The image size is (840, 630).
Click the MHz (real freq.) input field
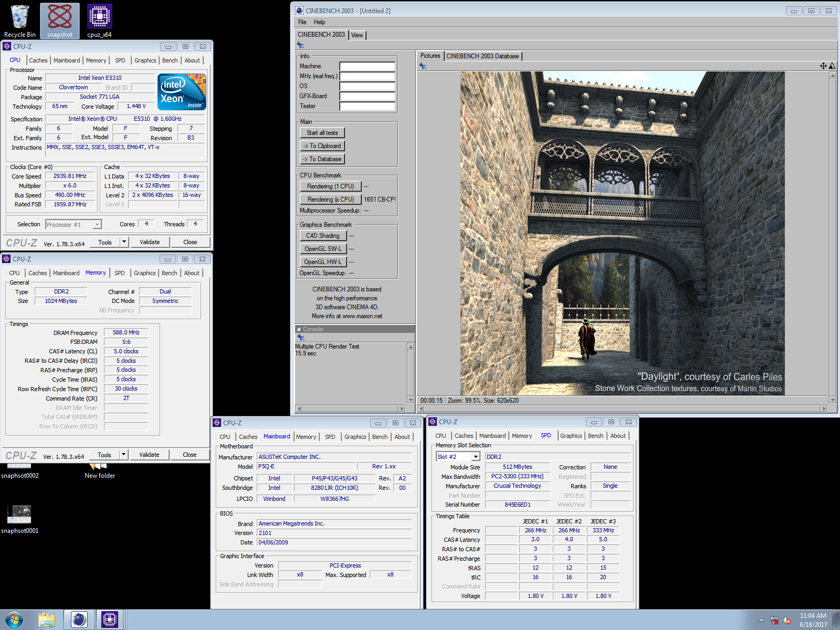[367, 76]
